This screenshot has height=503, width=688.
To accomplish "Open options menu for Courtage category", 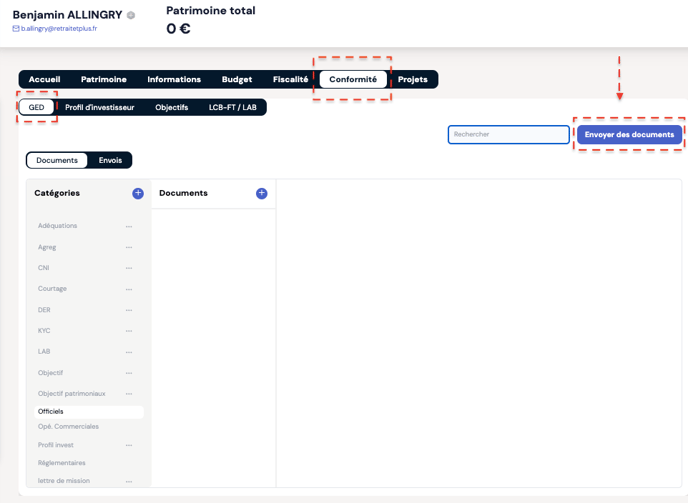I will (129, 289).
